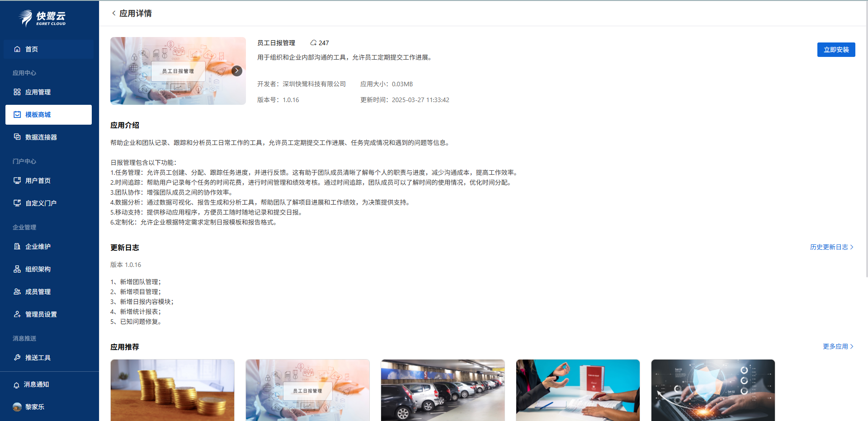The width and height of the screenshot is (868, 421).
Task: Expand 更多应用 recommended apps link
Action: click(837, 346)
